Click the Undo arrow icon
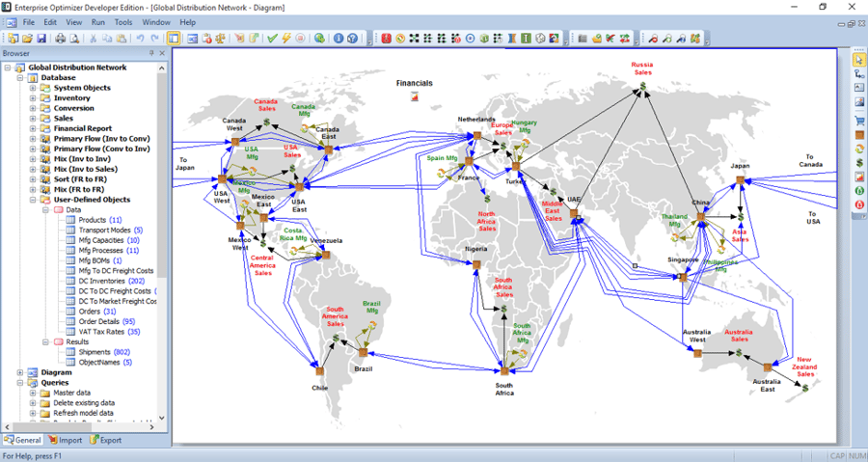The width and height of the screenshot is (868, 462). (x=141, y=39)
